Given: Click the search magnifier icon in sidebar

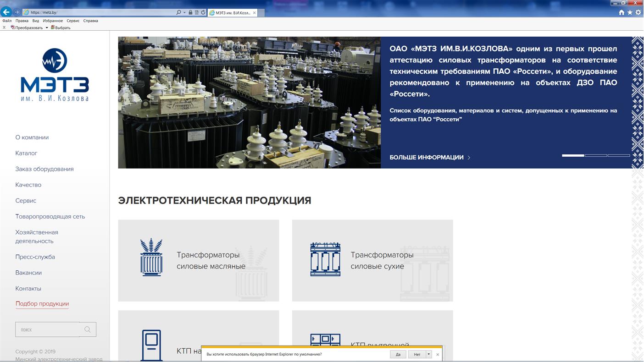Looking at the screenshot, I should (88, 329).
